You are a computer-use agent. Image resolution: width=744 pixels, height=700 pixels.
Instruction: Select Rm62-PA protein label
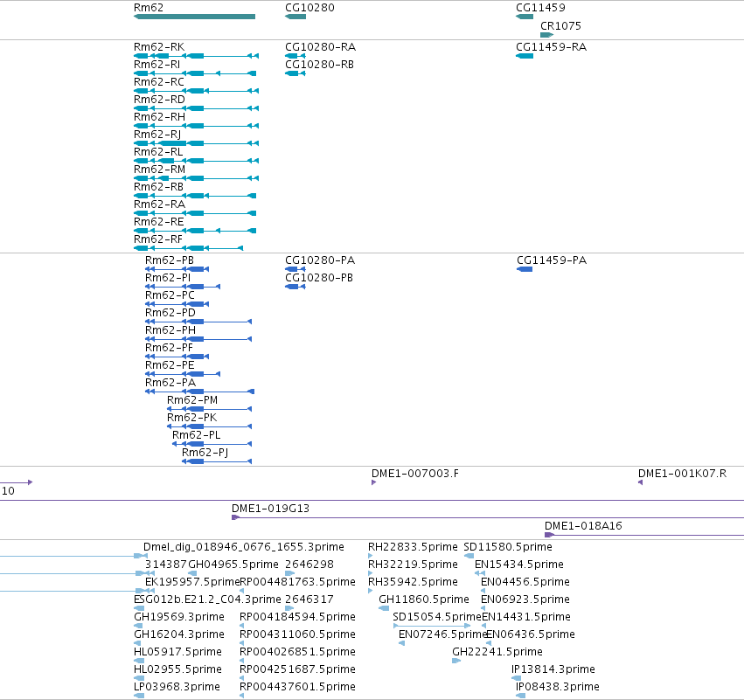pyautogui.click(x=170, y=383)
